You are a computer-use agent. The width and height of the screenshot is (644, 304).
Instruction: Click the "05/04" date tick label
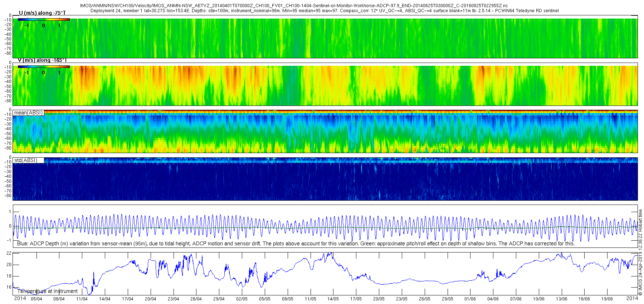pos(36,299)
